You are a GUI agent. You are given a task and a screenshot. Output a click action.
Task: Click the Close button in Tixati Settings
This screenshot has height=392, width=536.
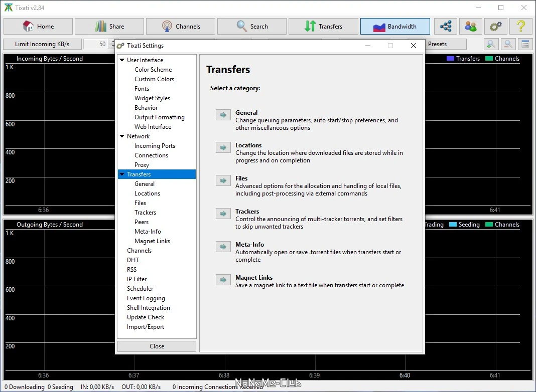tap(157, 346)
